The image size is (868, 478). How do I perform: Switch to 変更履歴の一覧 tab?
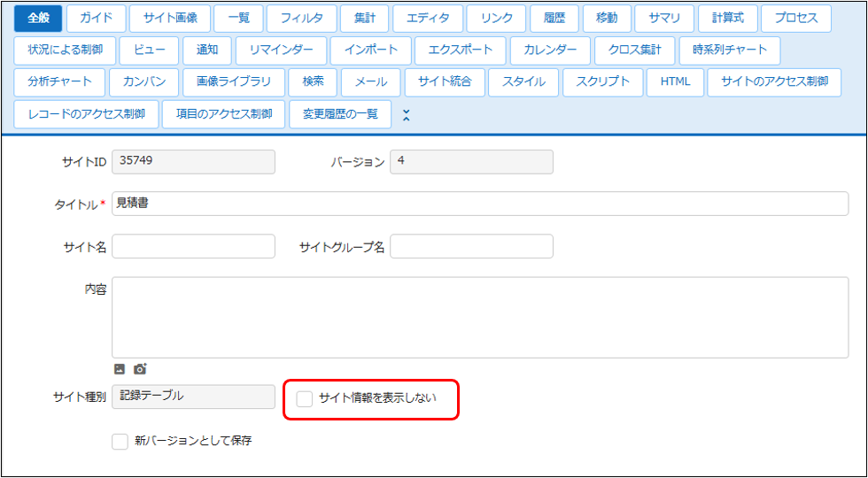(x=340, y=114)
